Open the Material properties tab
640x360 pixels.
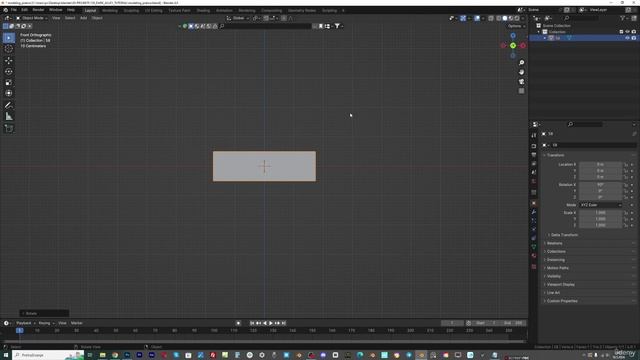coord(534,256)
